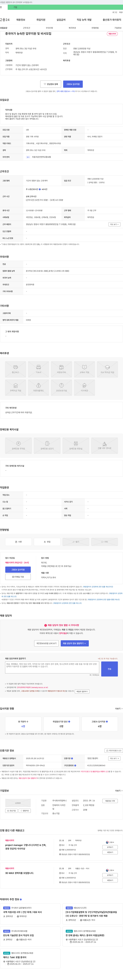Viewport: 123px width, 980px height.
Task: Click the 면접 selection step box
Action: (47, 542)
